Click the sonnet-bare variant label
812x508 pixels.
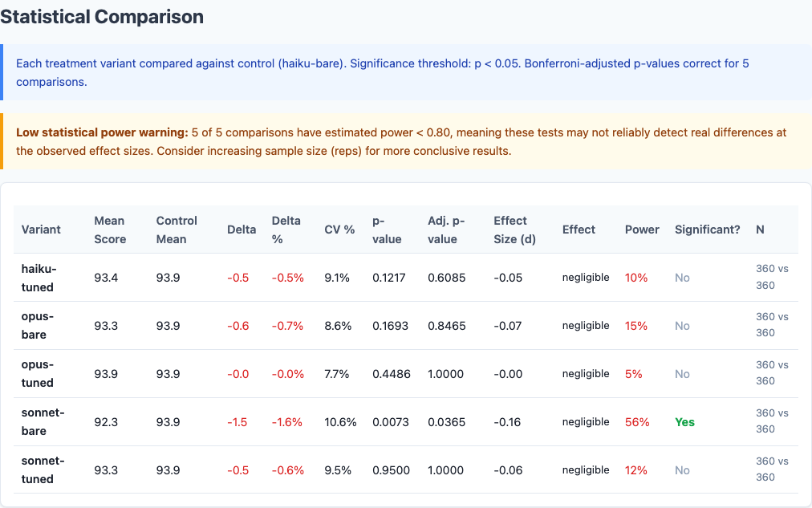[x=41, y=421]
